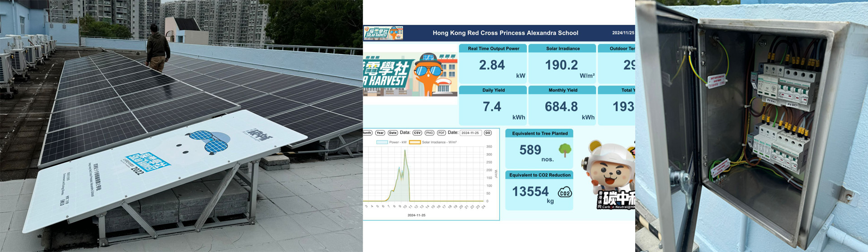
Task: Click the CO2 cloud icon
Action: pos(565,193)
